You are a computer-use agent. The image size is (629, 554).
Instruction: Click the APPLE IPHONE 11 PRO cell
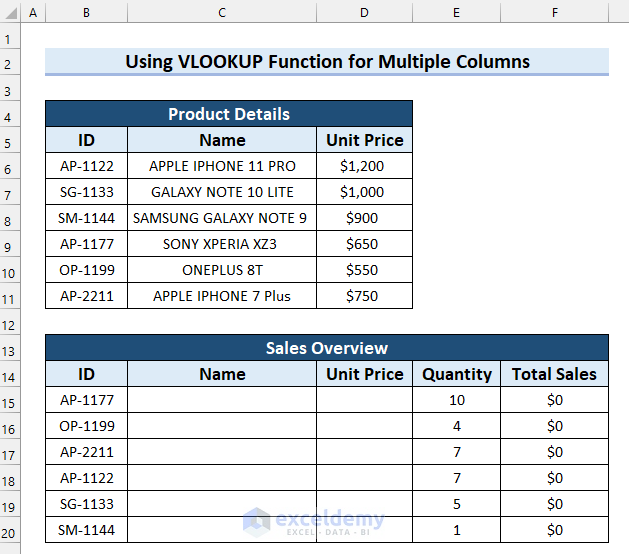(222, 166)
